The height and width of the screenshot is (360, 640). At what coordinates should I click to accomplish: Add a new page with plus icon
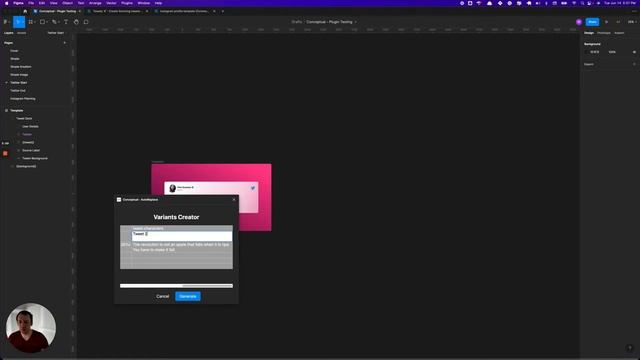coord(64,43)
